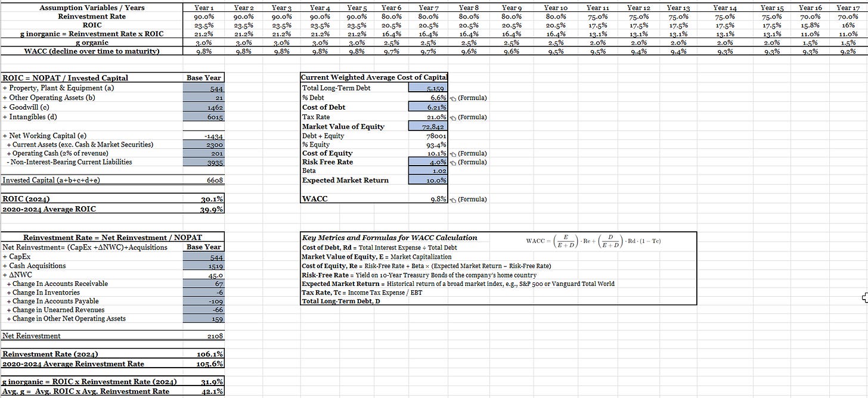Click Change In Accounts Payable value -109
This screenshot has width=868, height=398.
(204, 301)
